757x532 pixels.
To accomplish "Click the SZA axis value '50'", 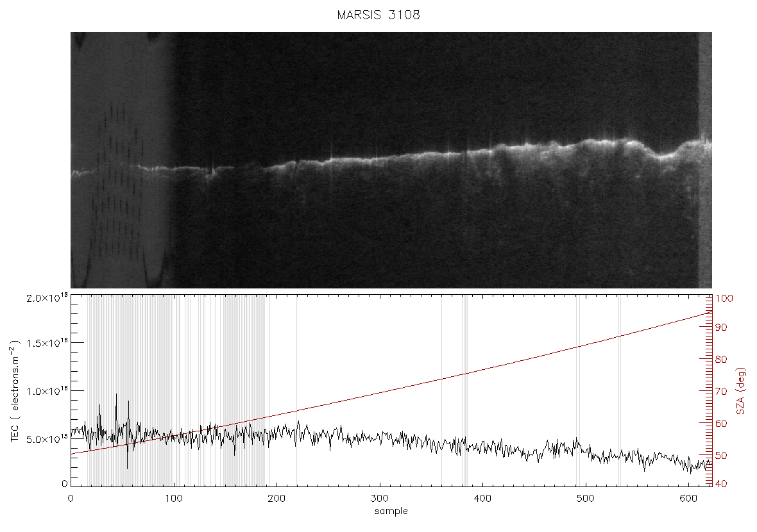I will [721, 455].
